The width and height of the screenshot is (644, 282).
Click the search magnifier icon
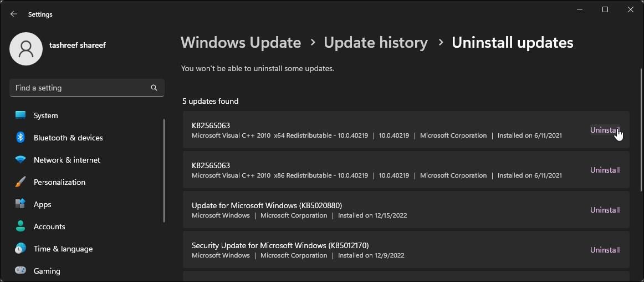(154, 88)
